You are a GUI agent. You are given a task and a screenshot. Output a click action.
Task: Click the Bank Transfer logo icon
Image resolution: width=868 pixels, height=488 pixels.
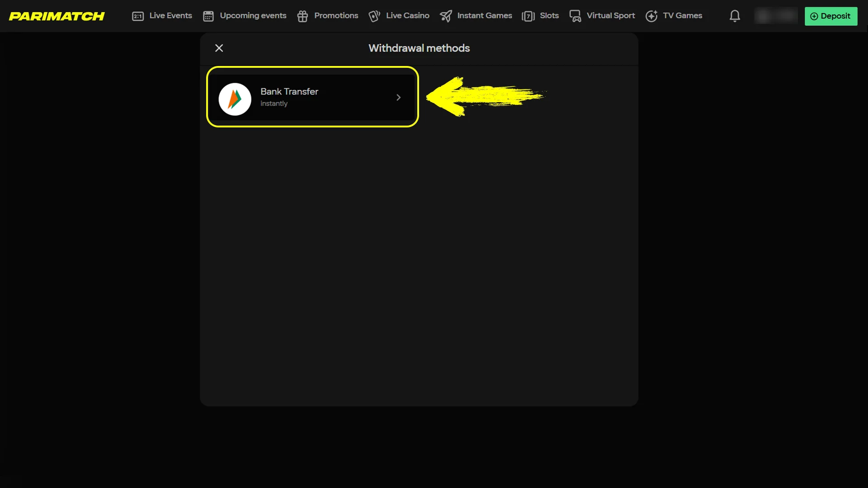point(235,99)
